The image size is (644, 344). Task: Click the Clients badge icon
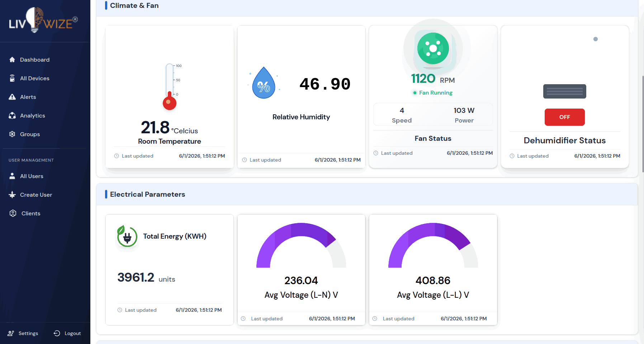tap(13, 213)
